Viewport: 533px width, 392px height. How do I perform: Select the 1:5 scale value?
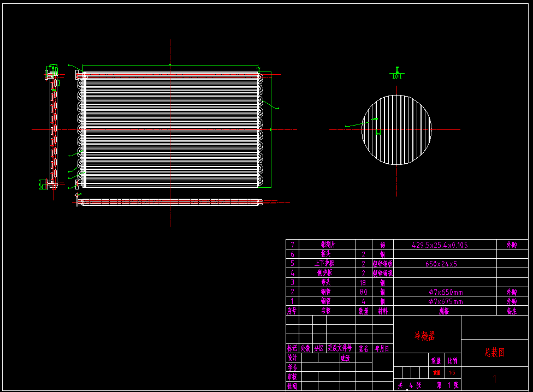tap(452, 373)
